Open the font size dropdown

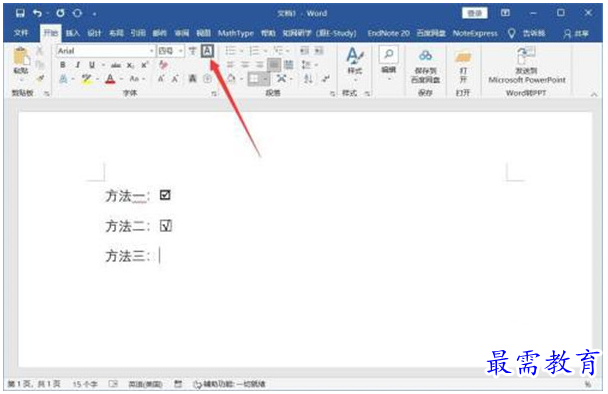pos(181,51)
